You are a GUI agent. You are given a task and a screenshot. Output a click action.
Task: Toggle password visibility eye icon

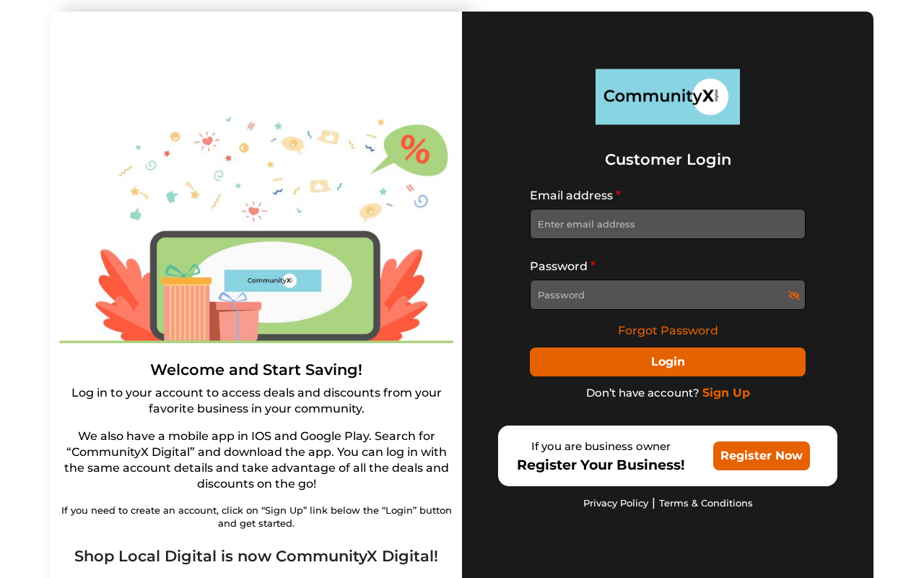point(793,296)
